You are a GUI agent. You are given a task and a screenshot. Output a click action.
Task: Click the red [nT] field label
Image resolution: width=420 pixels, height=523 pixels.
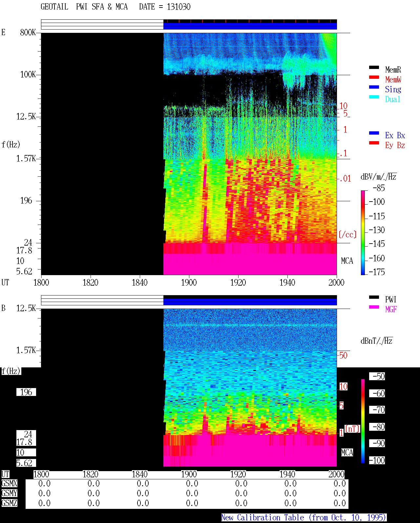click(x=352, y=429)
